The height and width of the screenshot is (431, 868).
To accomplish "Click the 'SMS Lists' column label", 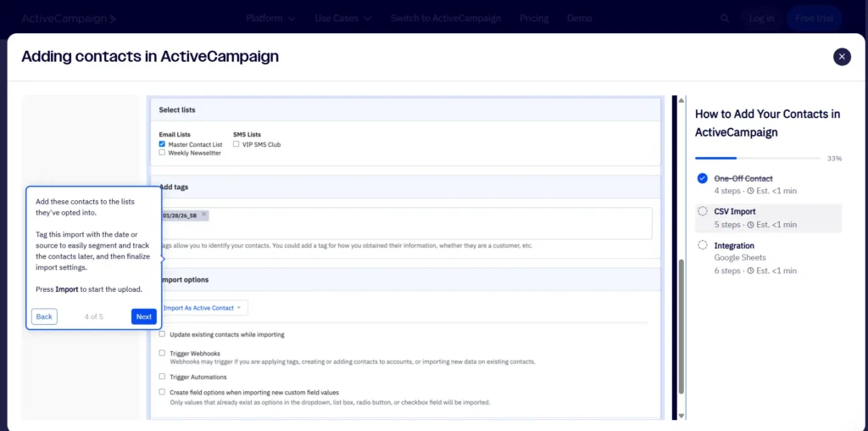I will pos(247,134).
